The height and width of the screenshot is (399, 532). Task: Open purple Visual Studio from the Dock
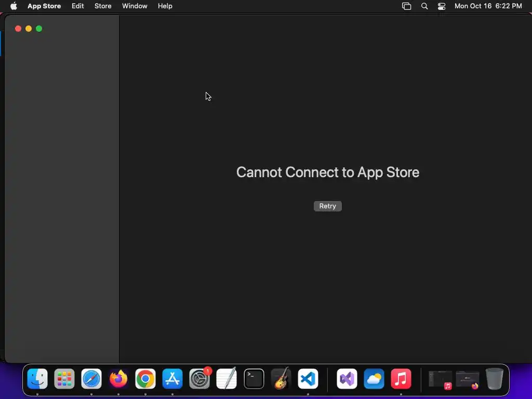pos(347,379)
